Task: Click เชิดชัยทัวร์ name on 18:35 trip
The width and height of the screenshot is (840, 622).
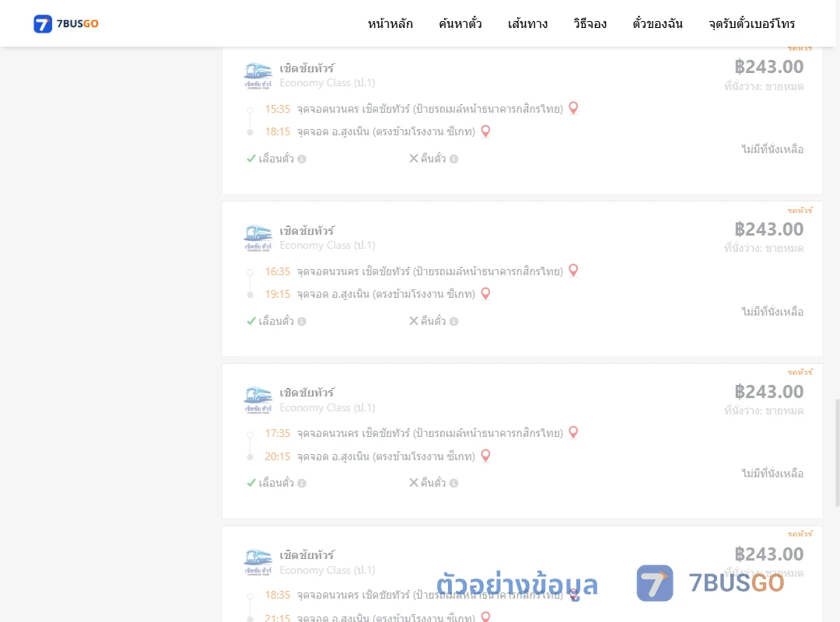Action: coord(307,554)
